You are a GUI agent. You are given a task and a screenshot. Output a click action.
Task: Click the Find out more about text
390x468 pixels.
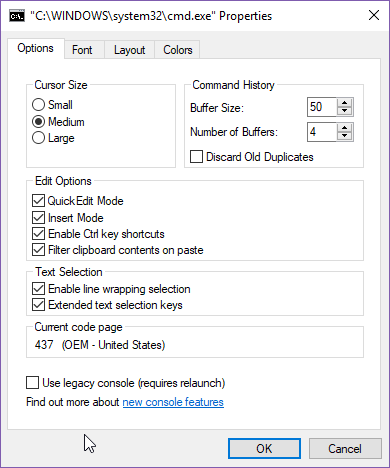73,402
